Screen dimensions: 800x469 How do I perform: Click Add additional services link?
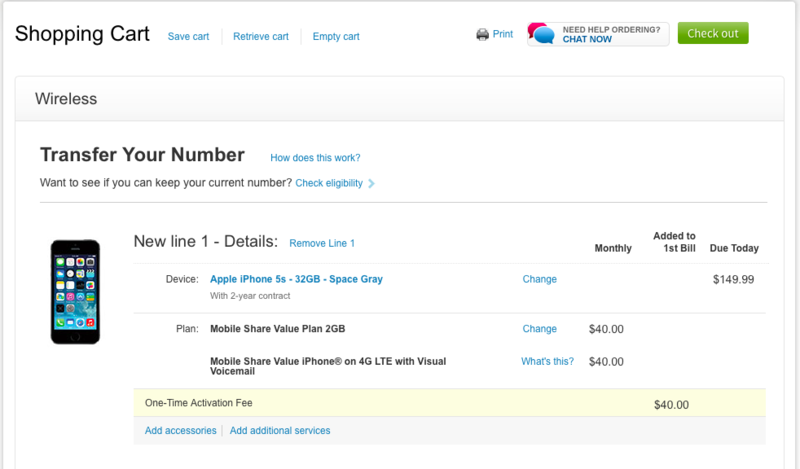coord(280,430)
